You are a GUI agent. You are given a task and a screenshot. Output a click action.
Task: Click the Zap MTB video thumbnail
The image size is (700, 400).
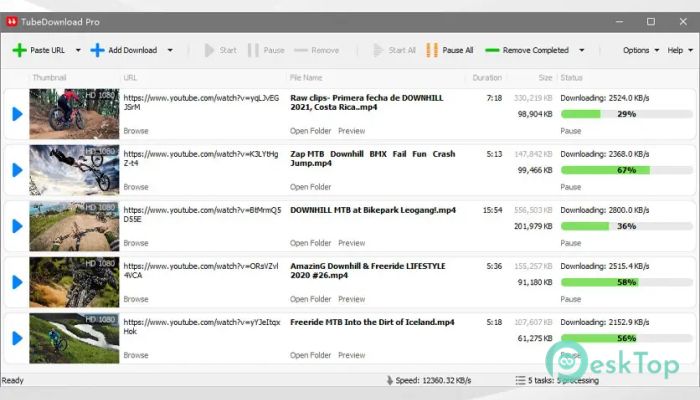point(74,170)
